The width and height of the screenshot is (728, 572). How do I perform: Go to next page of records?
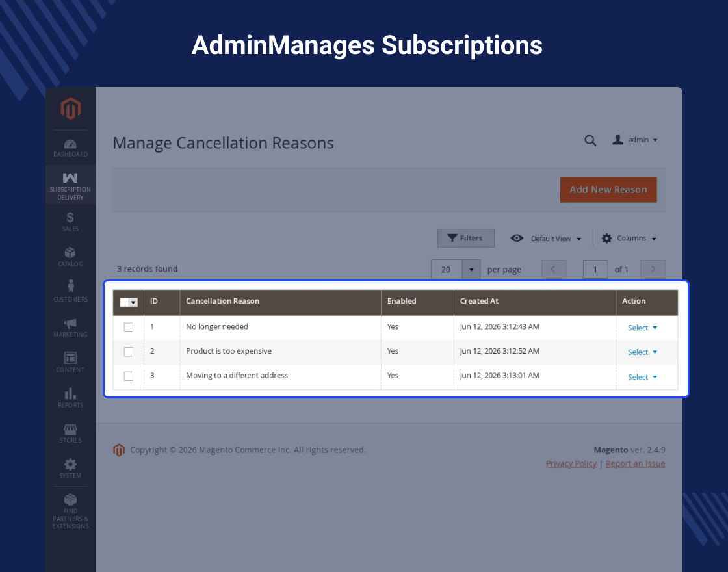click(x=653, y=269)
